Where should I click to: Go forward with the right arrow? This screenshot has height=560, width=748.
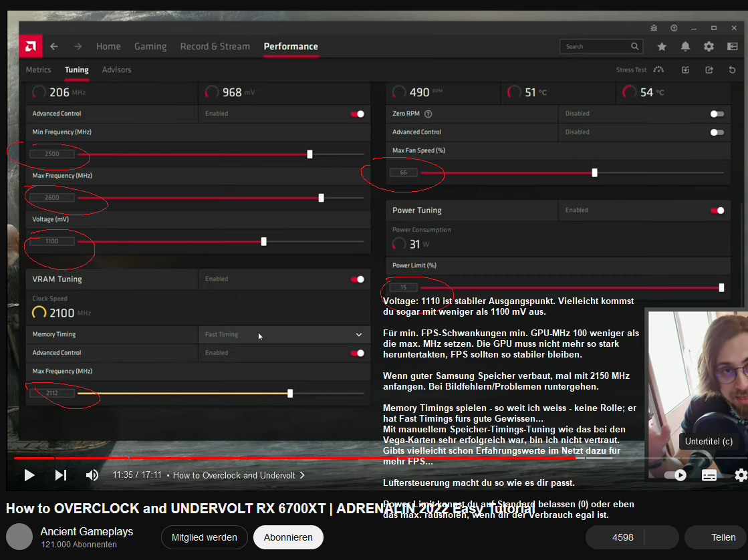click(78, 46)
